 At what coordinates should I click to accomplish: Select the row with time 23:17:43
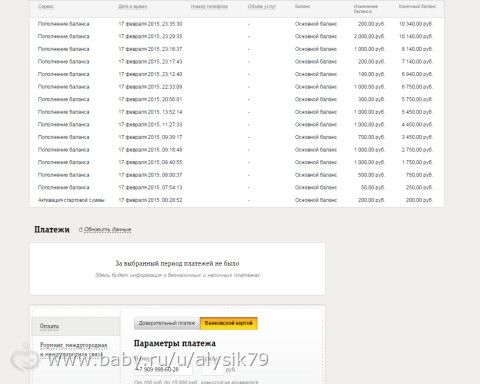pos(237,62)
